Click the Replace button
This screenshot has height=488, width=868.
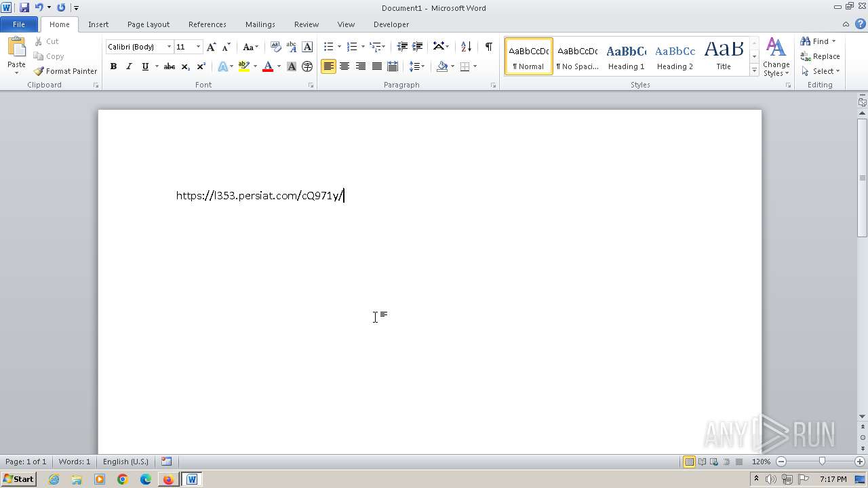[821, 56]
